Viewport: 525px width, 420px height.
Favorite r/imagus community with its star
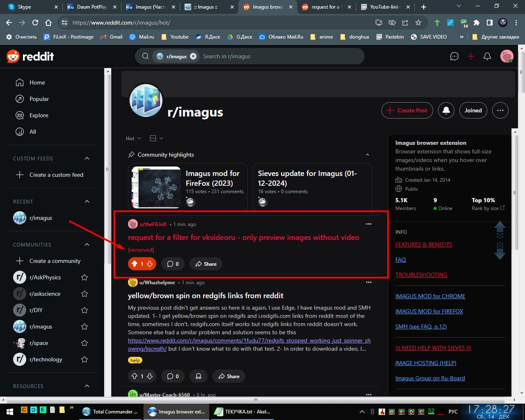pos(84,326)
